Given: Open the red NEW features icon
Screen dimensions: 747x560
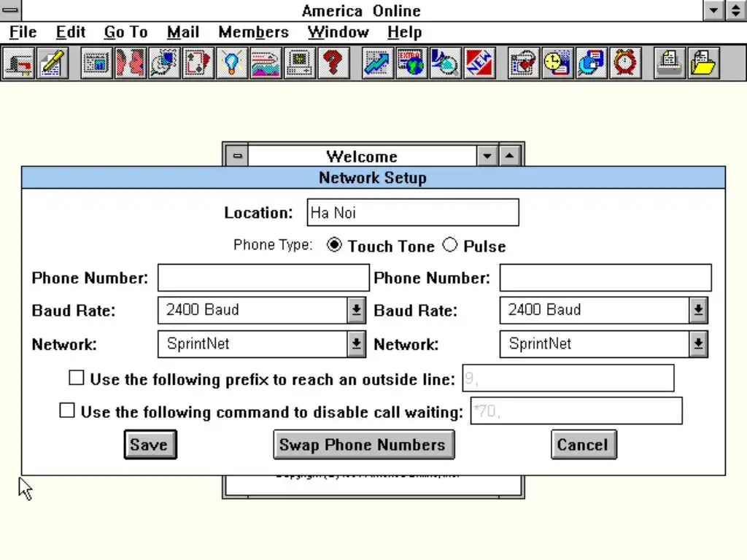Looking at the screenshot, I should [x=479, y=63].
